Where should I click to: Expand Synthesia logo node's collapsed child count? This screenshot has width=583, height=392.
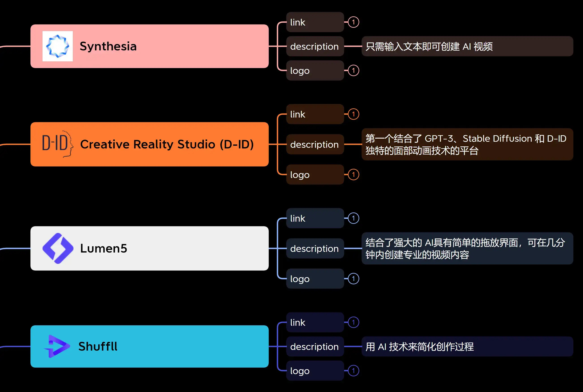point(353,71)
